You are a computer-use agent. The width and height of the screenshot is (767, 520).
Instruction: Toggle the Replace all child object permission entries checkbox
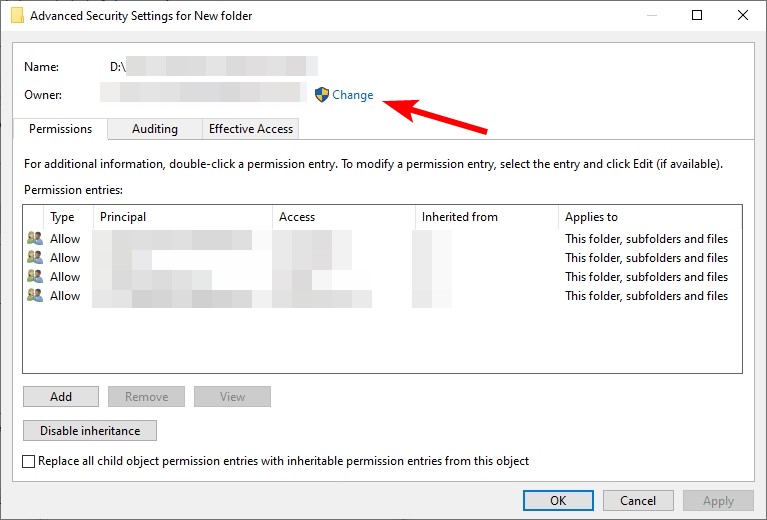(28, 461)
